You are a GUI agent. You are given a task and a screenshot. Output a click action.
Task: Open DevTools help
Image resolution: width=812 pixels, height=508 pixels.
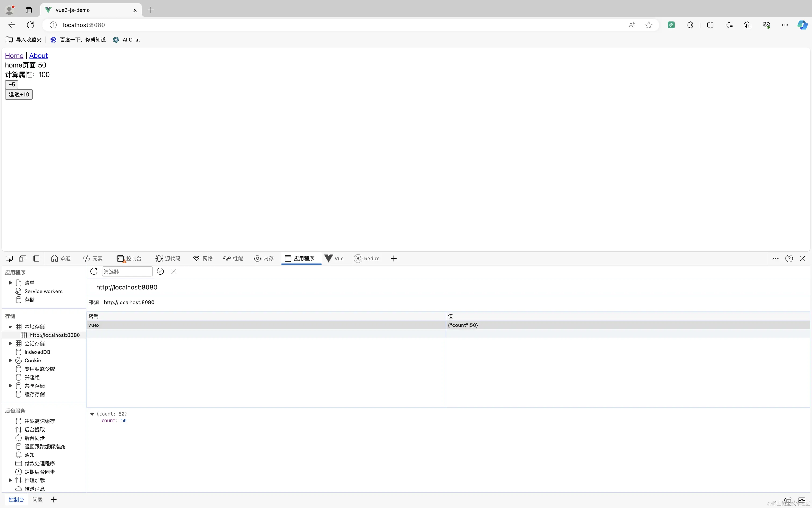789,258
